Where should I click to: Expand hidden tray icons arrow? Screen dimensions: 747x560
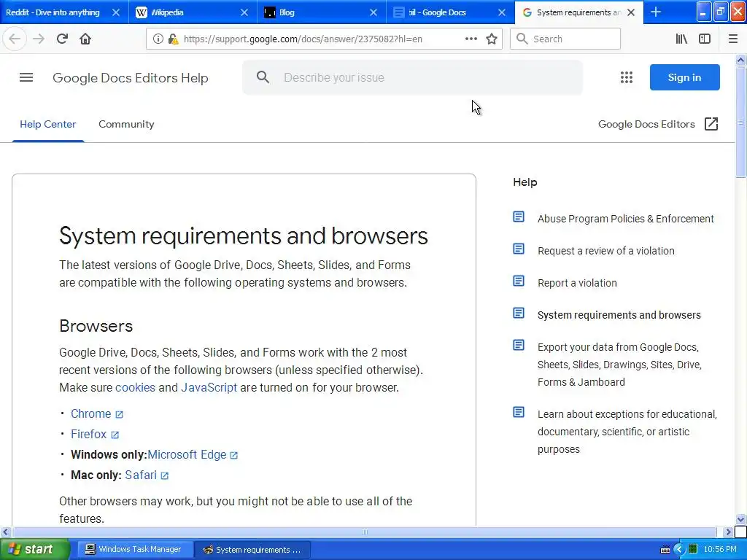(679, 550)
